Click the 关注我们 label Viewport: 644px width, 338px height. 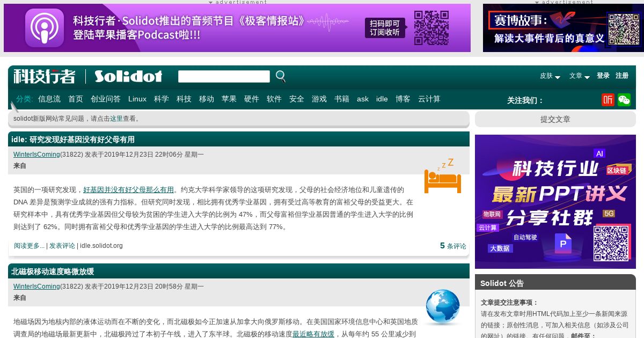pos(525,100)
